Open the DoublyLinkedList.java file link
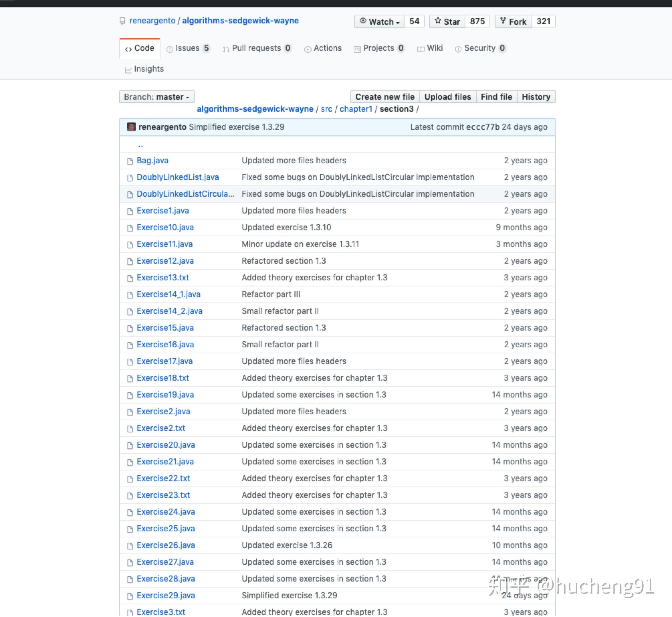Image resolution: width=672 pixels, height=617 pixels. [x=178, y=177]
